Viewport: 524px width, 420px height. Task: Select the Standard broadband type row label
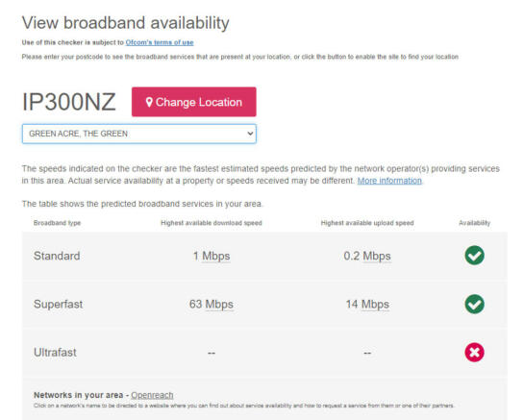(57, 256)
